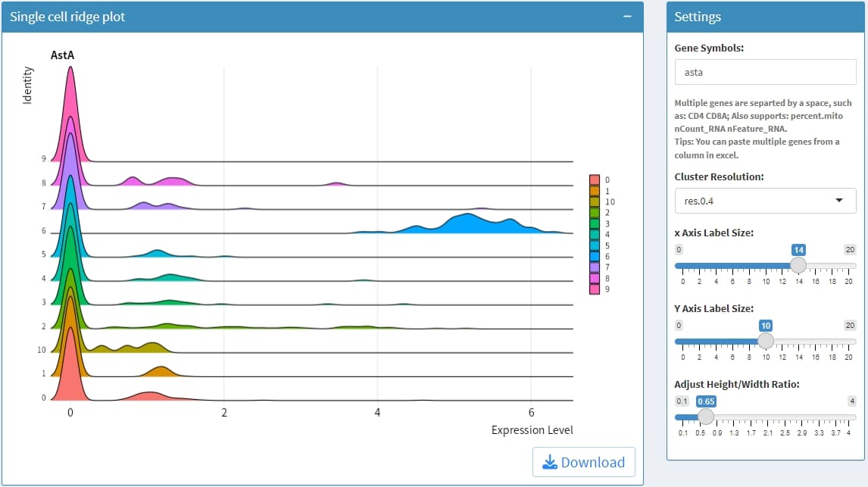Click the green legend swatch for cluster 3
Screen dimensions: 868x487
point(595,224)
